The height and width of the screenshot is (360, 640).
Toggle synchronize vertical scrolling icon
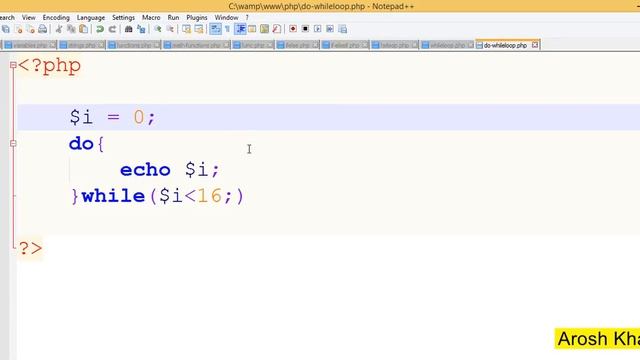tap(187, 29)
